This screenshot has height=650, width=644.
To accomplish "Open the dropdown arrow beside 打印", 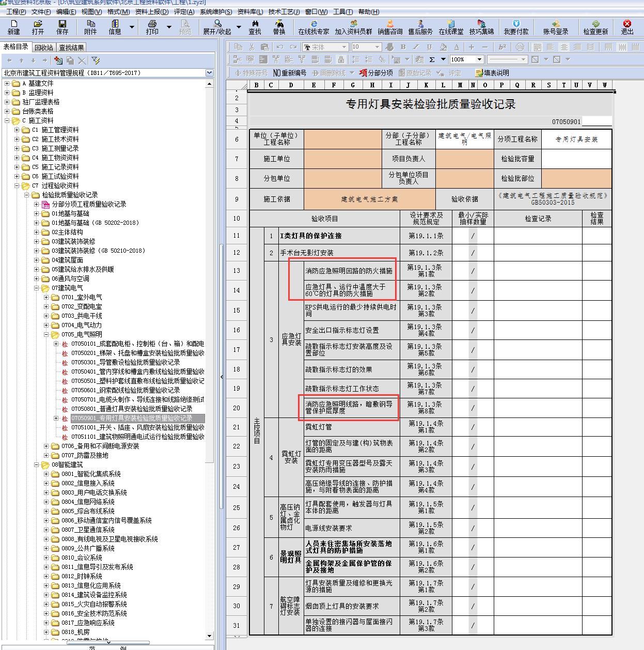I will [169, 27].
